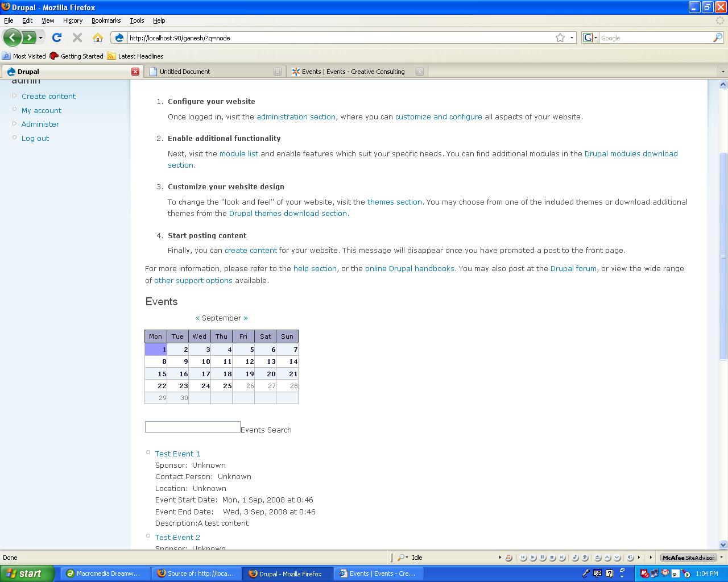Click the Test Event 1 link
The width and height of the screenshot is (728, 582).
coord(177,454)
